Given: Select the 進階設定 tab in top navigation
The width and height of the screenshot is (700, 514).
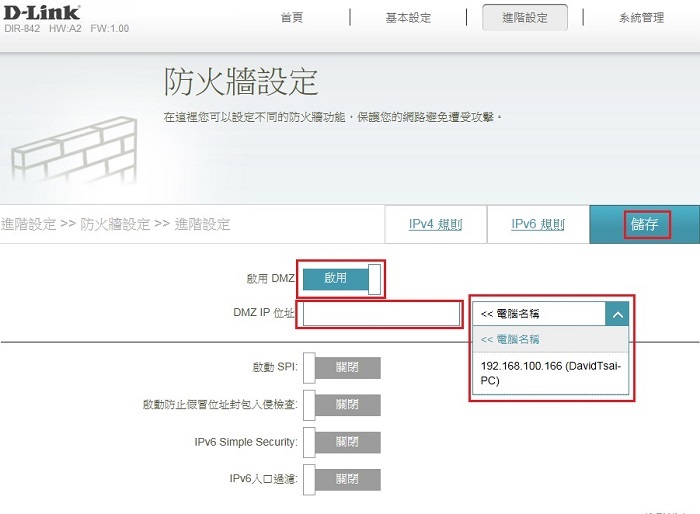Looking at the screenshot, I should point(524,18).
